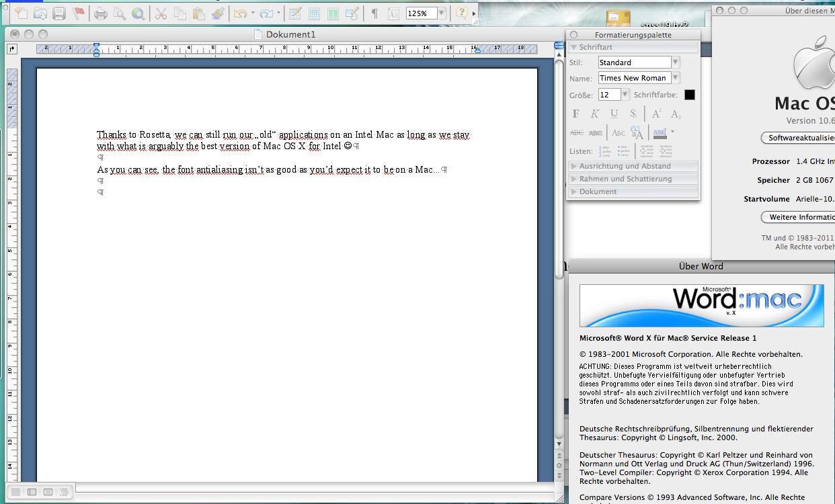Click the New Blank Document toolbar icon
The height and width of the screenshot is (504, 835).
pos(22,13)
